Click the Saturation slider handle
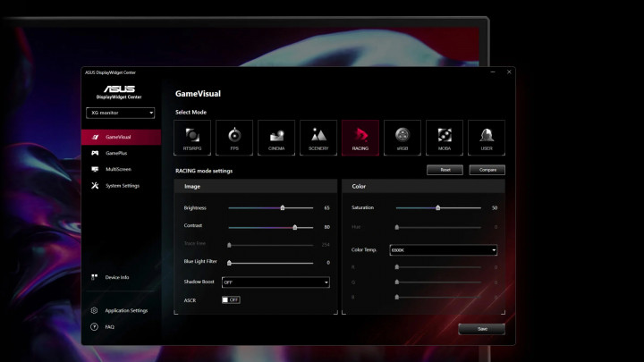644x362 pixels. tap(437, 207)
